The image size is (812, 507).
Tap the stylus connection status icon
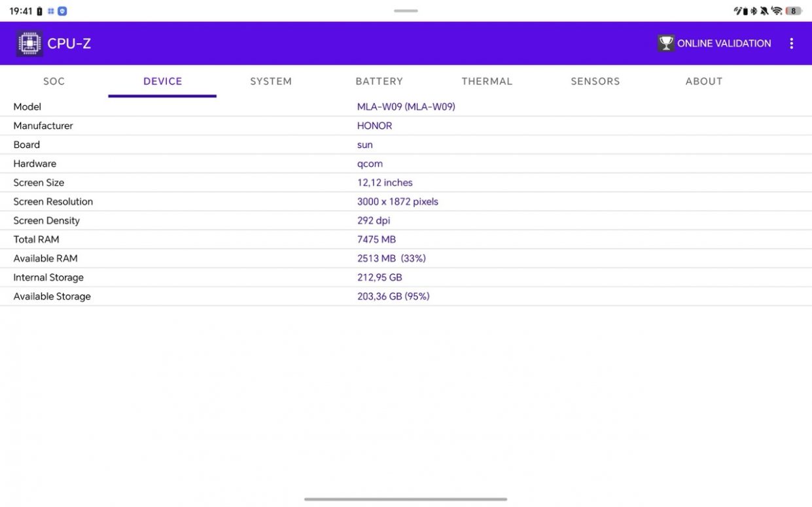coord(741,10)
